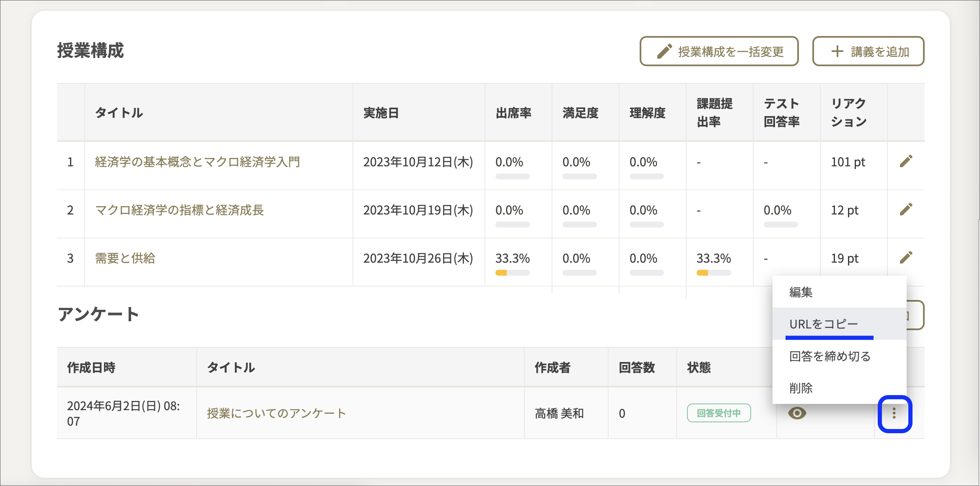Screen dimensions: 980x486
Task: Click the 33.3% attendance progress bar
Action: pos(512,273)
